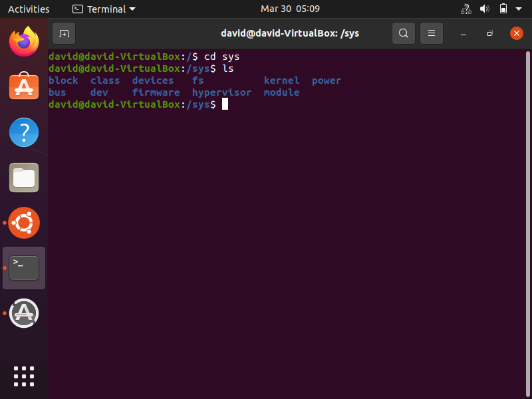Screen dimensions: 532x399
Task: Click the Ubuntu logo dock icon
Action: click(x=24, y=223)
